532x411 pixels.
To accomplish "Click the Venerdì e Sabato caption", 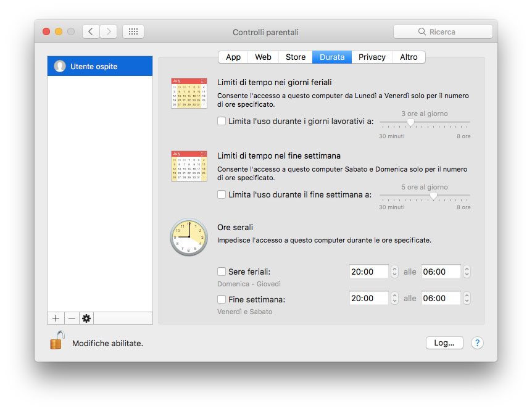I will (x=244, y=312).
